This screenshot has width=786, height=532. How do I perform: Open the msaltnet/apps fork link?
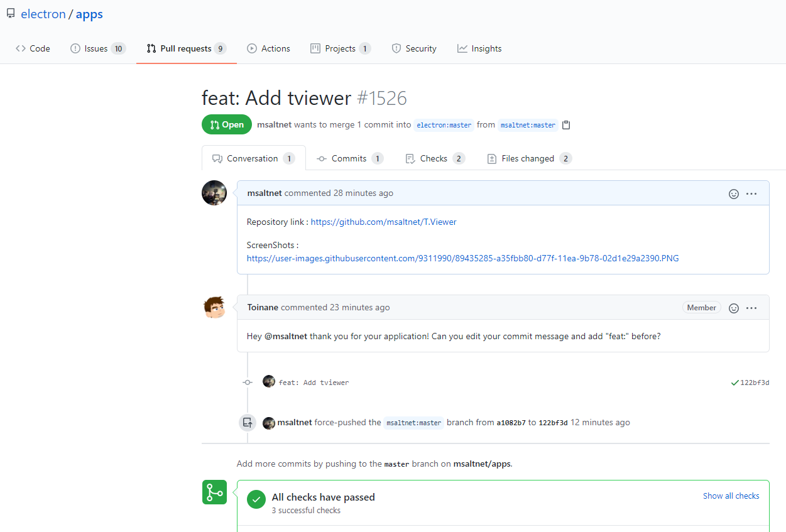[x=482, y=464]
